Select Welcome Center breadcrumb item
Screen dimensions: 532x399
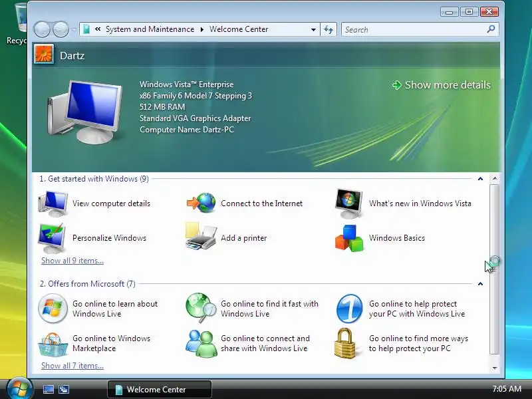click(x=239, y=29)
